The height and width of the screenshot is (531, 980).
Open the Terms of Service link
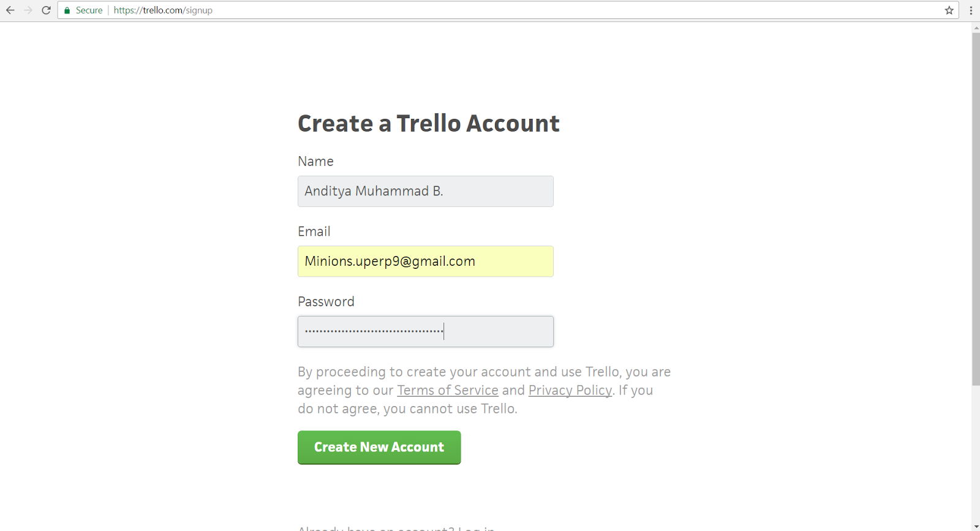tap(447, 390)
